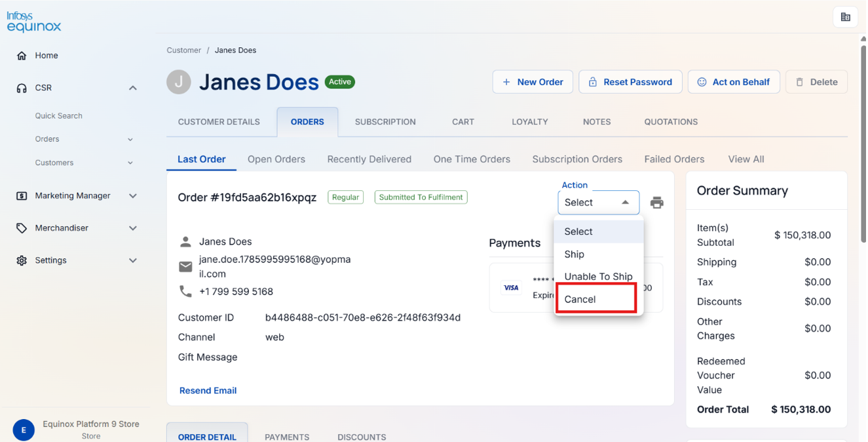Click the Merchandiser tag icon

click(x=22, y=228)
